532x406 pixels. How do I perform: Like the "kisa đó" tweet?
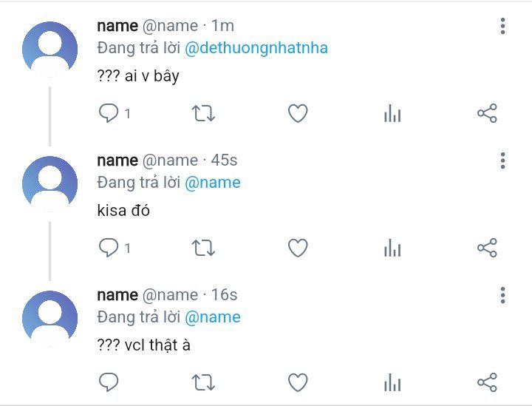(297, 248)
